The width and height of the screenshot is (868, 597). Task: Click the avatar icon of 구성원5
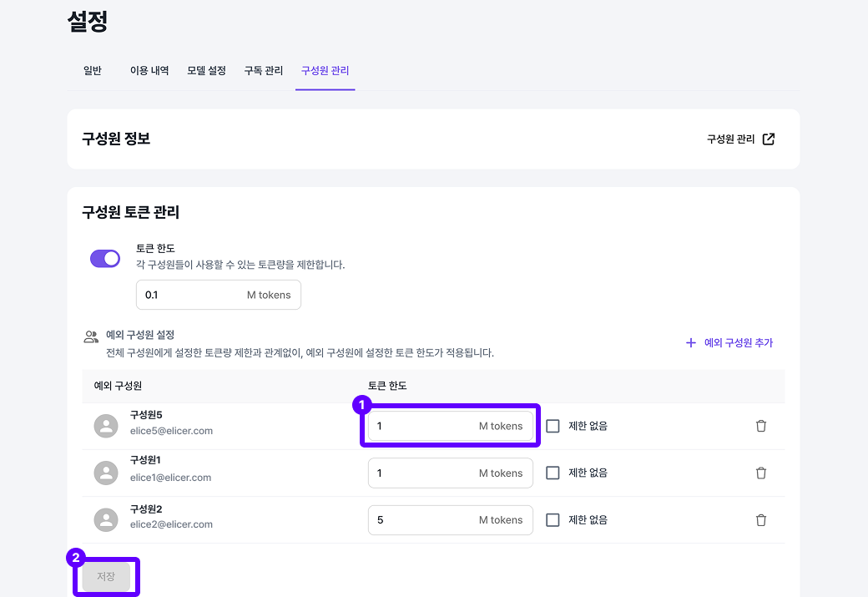[x=105, y=426]
